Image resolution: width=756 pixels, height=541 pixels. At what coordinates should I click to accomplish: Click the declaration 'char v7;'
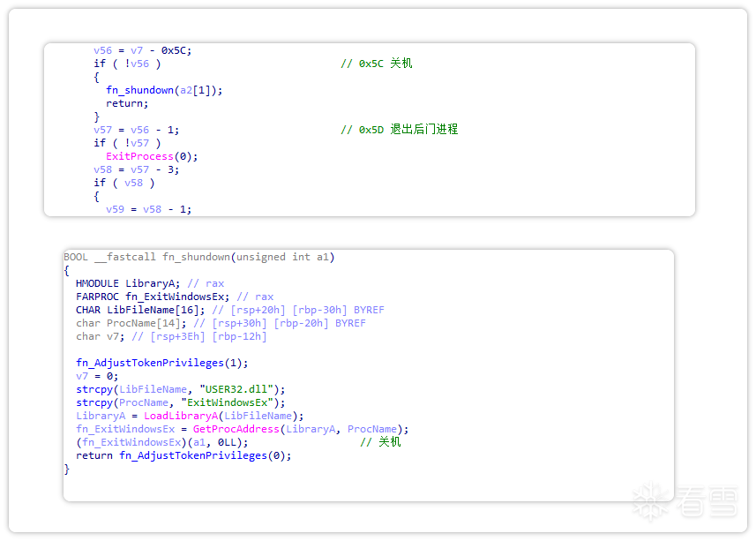tap(100, 336)
